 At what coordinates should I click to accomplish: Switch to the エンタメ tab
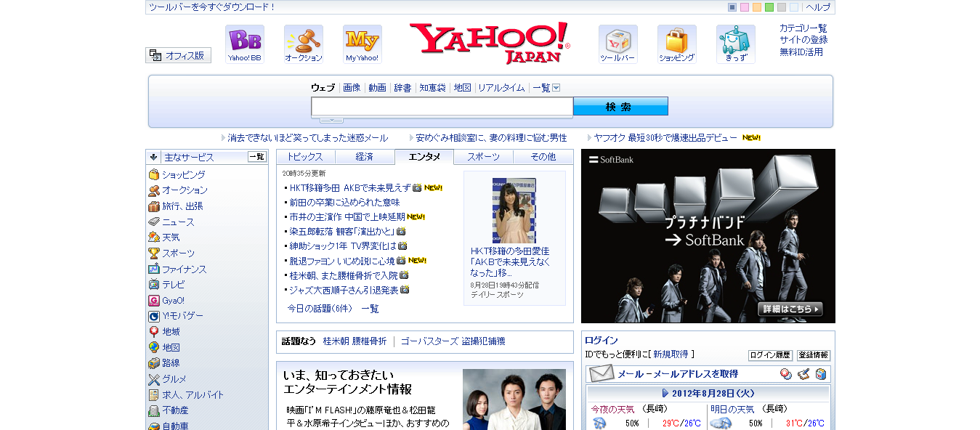424,157
